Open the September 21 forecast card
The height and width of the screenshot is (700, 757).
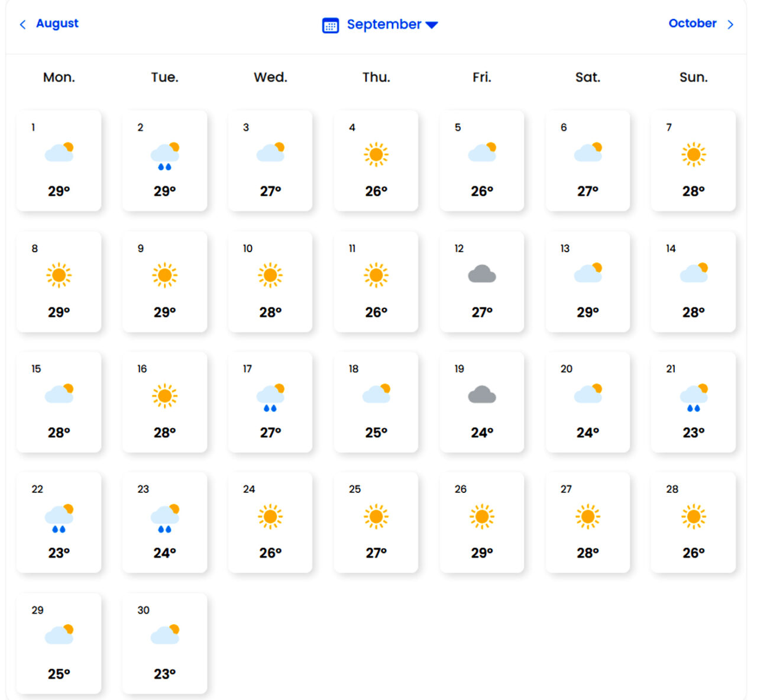(693, 402)
